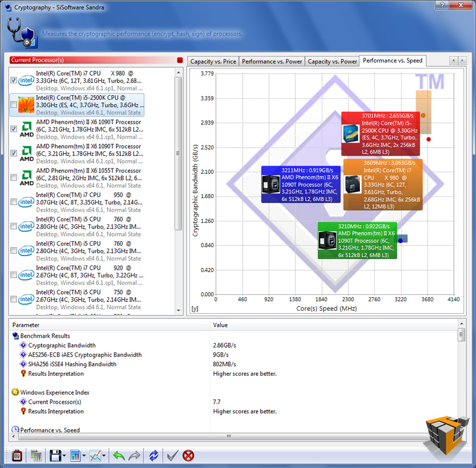Click the gray checkmark OK icon
476x468 pixels.
tap(173, 455)
